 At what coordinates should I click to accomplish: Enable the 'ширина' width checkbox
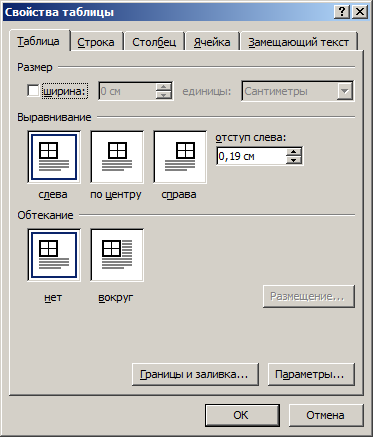coord(33,91)
